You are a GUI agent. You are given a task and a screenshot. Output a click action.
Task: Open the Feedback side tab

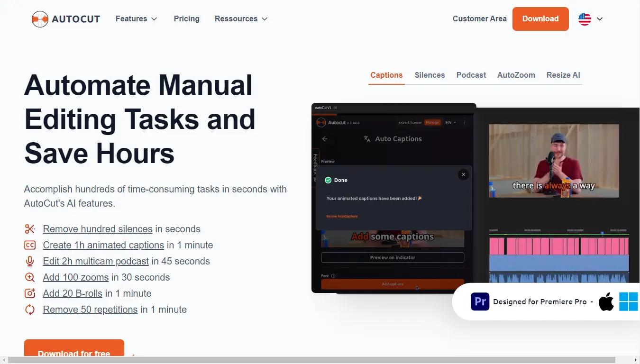pos(315,165)
